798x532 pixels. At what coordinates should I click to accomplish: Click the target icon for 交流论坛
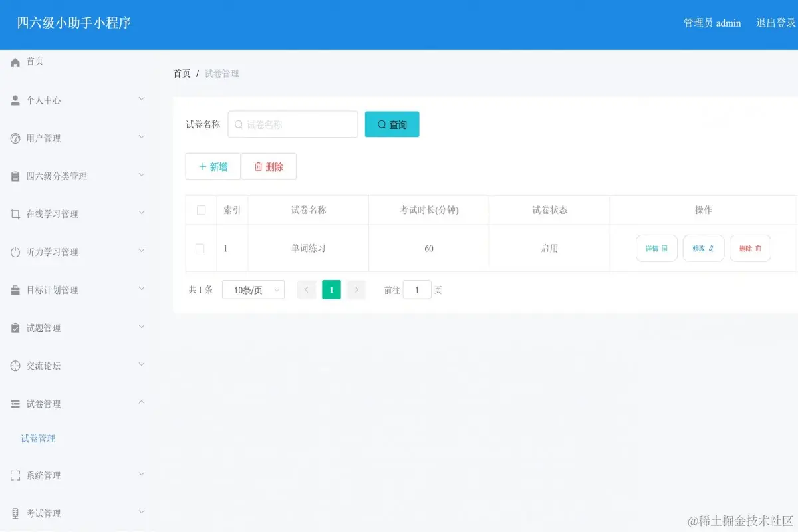(15, 366)
